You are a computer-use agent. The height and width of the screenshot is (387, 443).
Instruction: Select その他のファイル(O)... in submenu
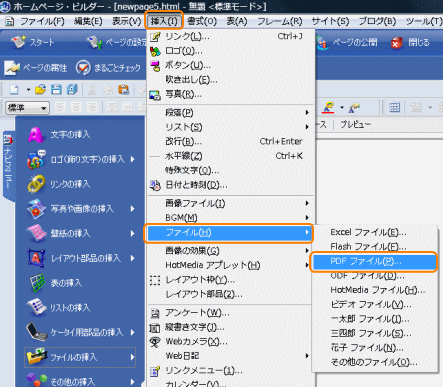375,362
